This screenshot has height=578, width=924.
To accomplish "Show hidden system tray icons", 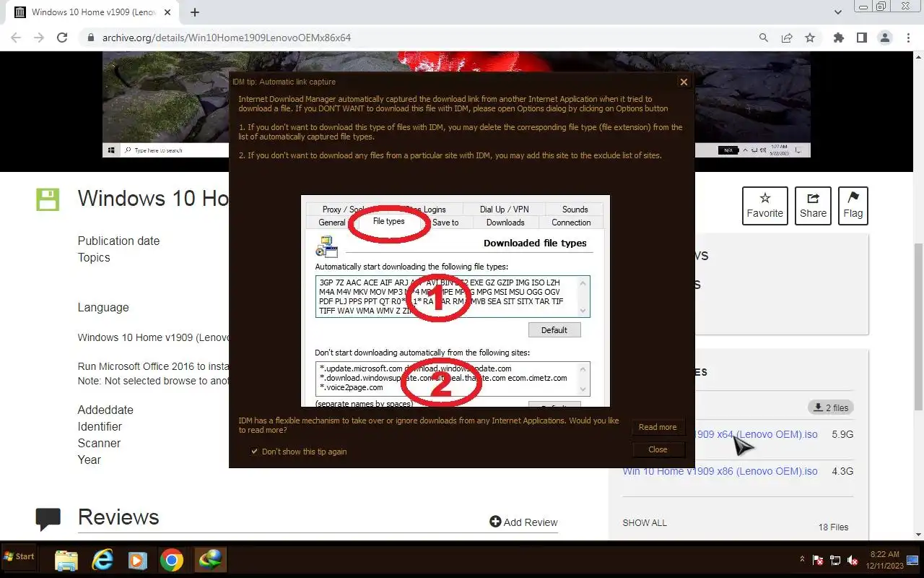I will [x=802, y=559].
